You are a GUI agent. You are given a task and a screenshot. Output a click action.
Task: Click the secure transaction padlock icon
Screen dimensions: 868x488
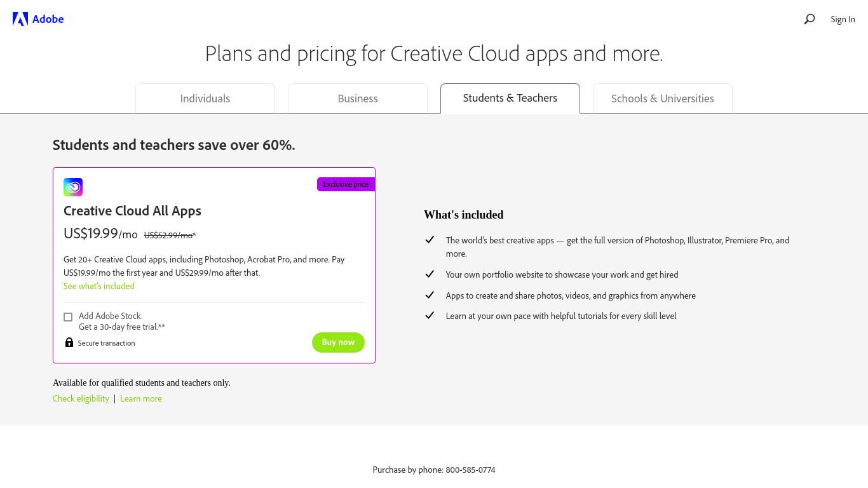[69, 342]
